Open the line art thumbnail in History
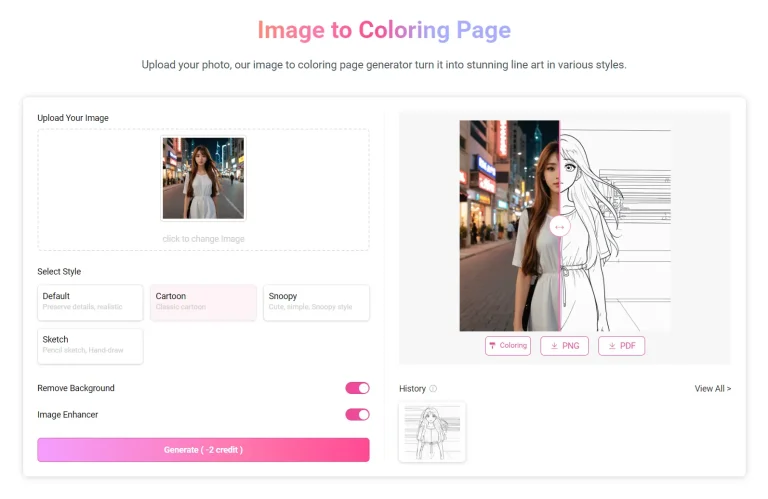 (x=432, y=432)
